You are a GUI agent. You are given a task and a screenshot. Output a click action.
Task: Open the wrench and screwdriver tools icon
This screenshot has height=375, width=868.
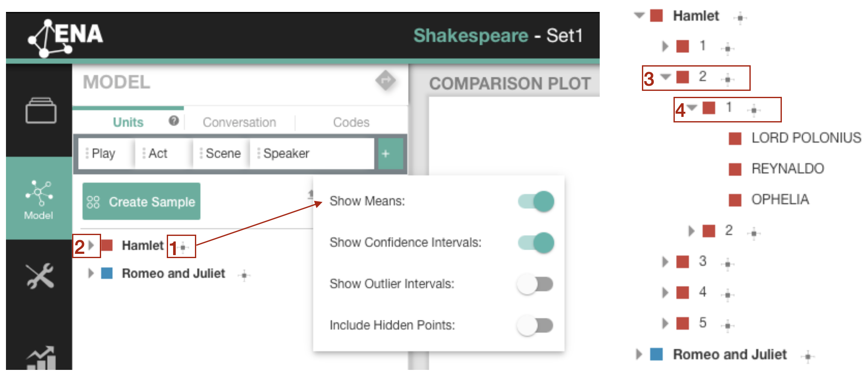(x=40, y=275)
